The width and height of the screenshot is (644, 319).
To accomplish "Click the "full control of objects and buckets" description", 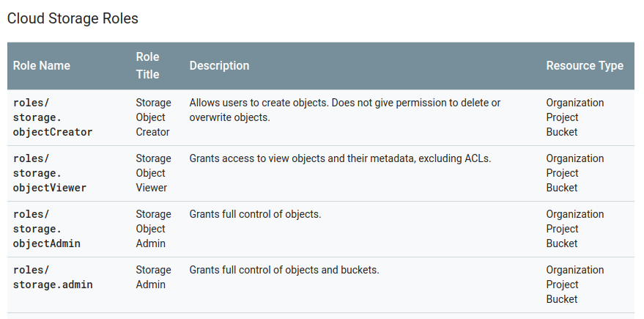I will point(284,270).
